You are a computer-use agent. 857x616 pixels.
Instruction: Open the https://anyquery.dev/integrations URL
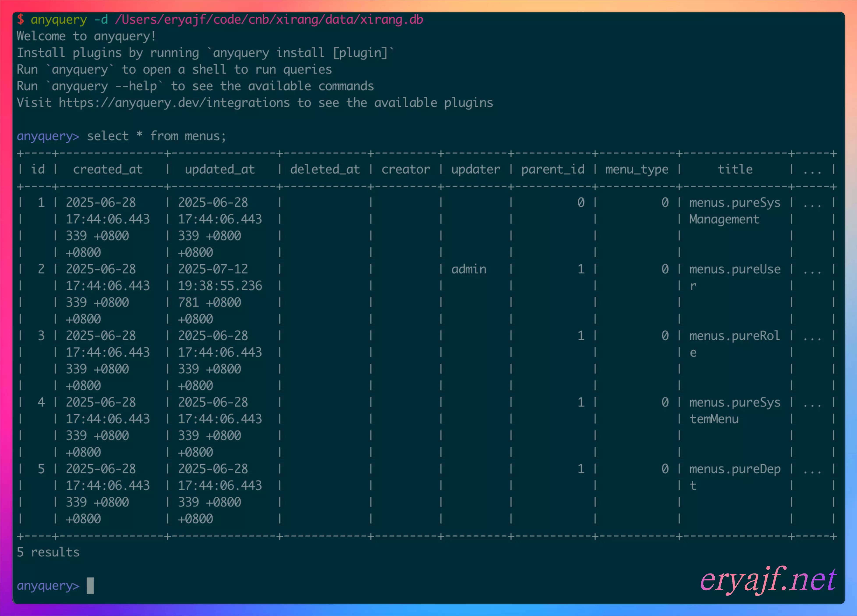[174, 103]
